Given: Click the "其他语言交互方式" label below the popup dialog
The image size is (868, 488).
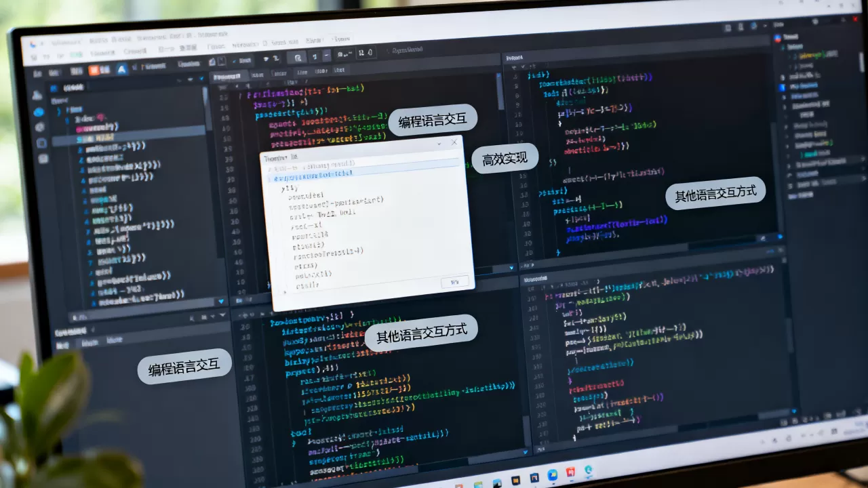Looking at the screenshot, I should 422,333.
